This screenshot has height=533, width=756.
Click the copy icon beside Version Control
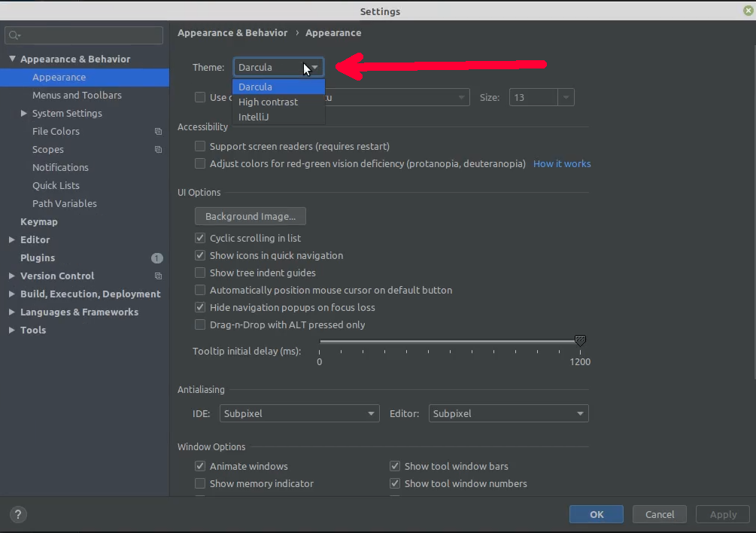[x=158, y=276]
